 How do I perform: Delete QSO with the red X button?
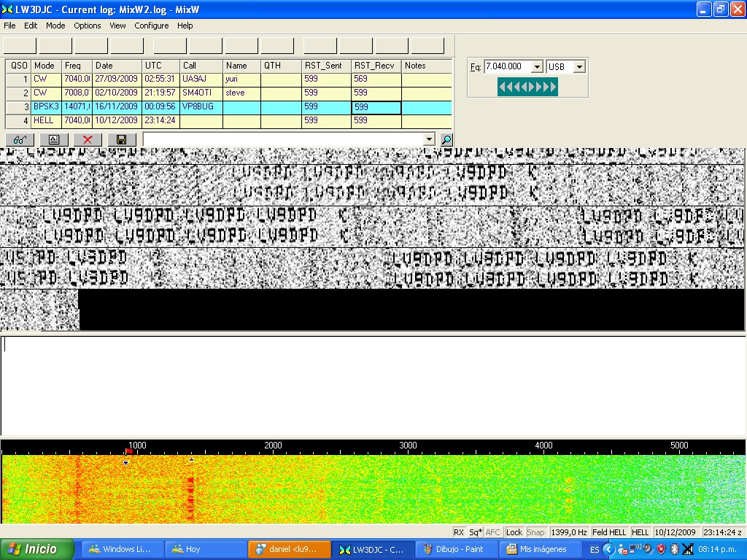[88, 139]
